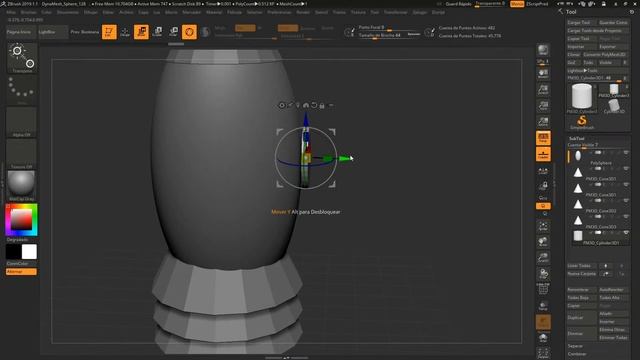
Task: Open the Documento menu
Action: click(x=68, y=12)
